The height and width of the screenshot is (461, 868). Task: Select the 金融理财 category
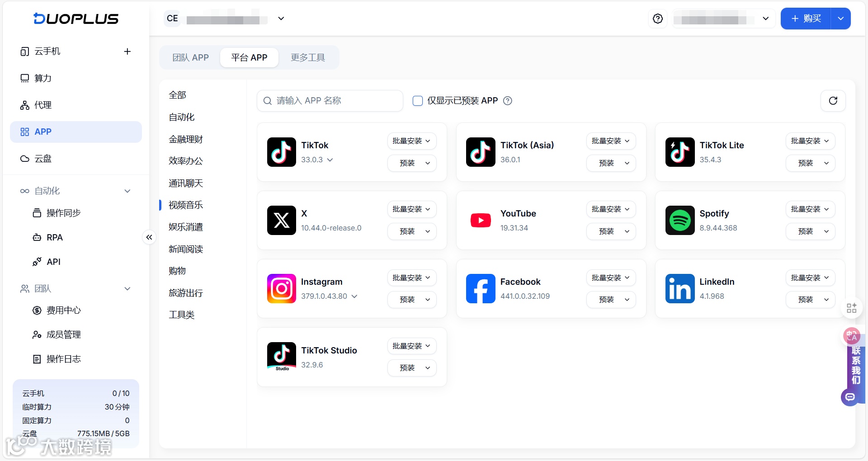tap(186, 140)
